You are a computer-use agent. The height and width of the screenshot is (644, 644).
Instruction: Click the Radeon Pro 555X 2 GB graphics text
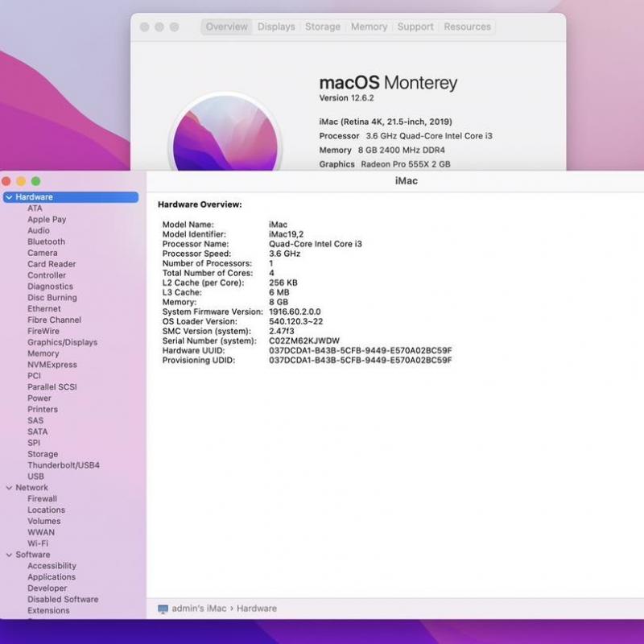pos(406,164)
